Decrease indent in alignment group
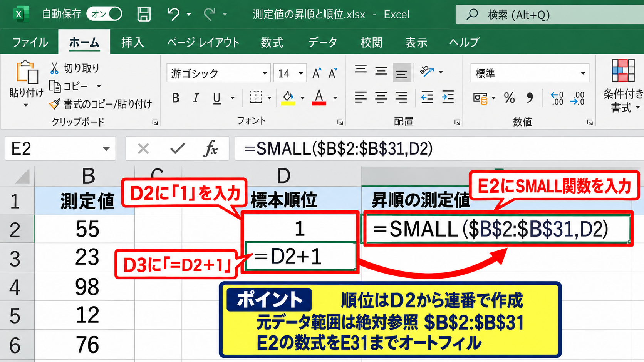The height and width of the screenshot is (362, 644). (x=427, y=97)
